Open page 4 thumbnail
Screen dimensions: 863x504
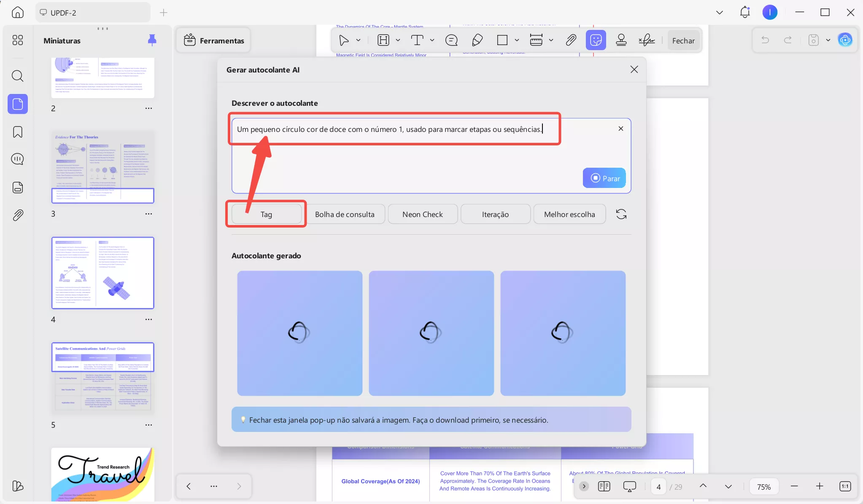[x=103, y=273]
